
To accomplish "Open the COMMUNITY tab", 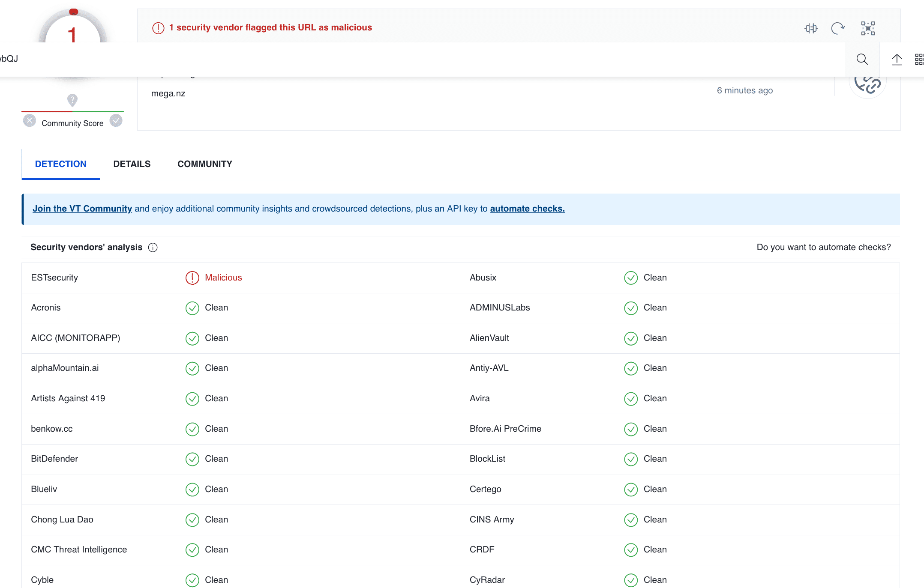I will coord(205,164).
